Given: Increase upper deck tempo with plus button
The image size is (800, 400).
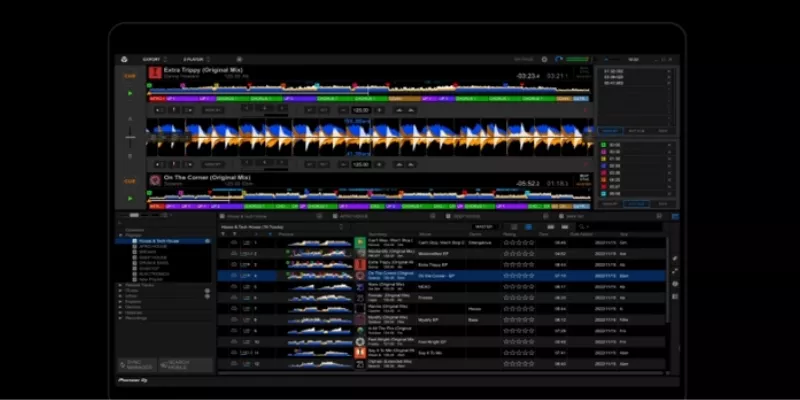Looking at the screenshot, I should (379, 110).
